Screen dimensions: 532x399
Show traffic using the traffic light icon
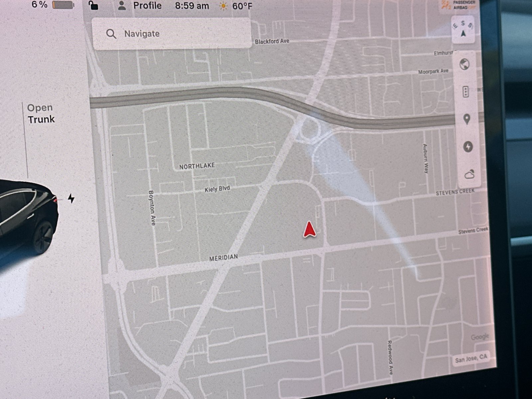[x=466, y=92]
